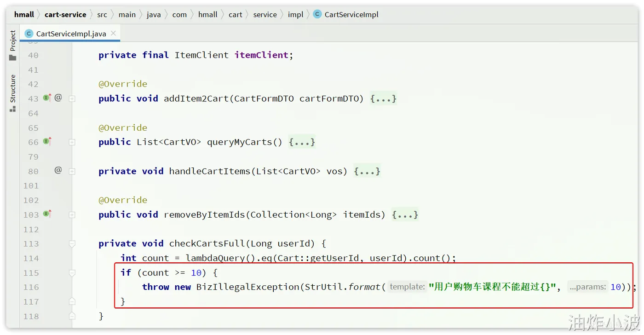Open the Structure tool window
The image size is (644, 335).
click(13, 93)
